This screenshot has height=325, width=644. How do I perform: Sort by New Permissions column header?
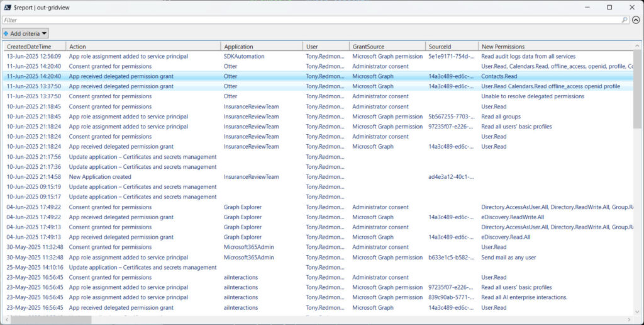(x=556, y=47)
